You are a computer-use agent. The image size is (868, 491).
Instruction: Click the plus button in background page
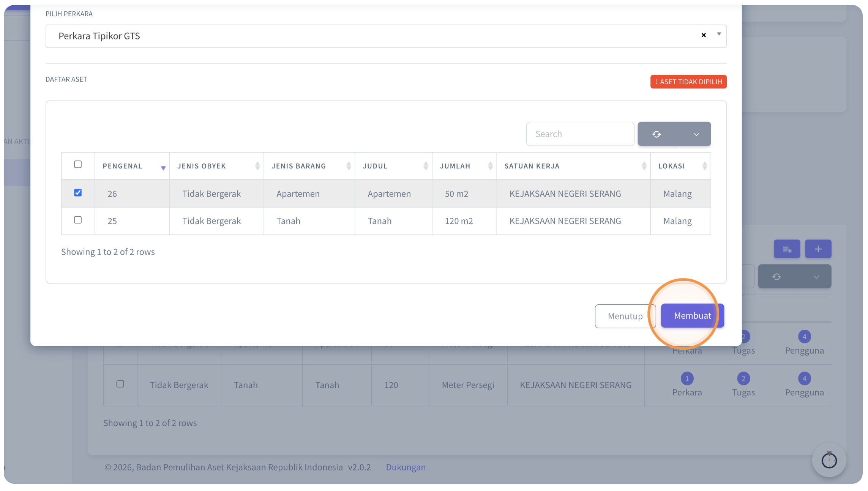click(818, 249)
